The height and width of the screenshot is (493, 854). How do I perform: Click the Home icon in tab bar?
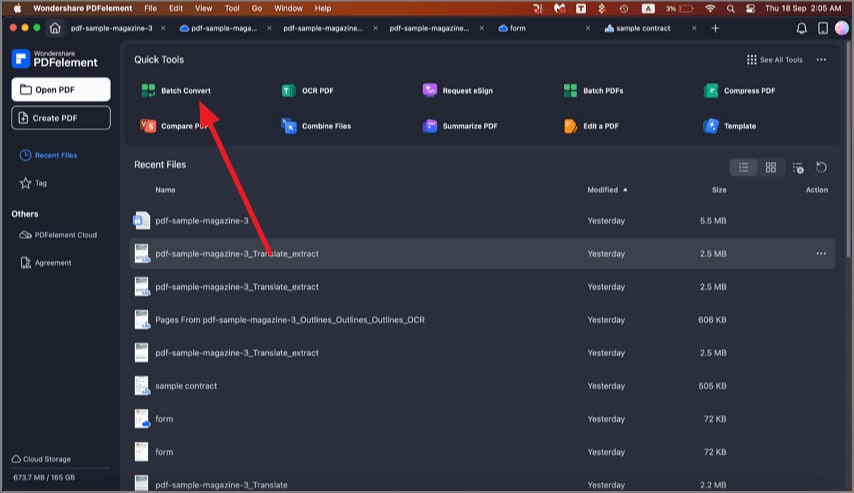click(x=55, y=28)
